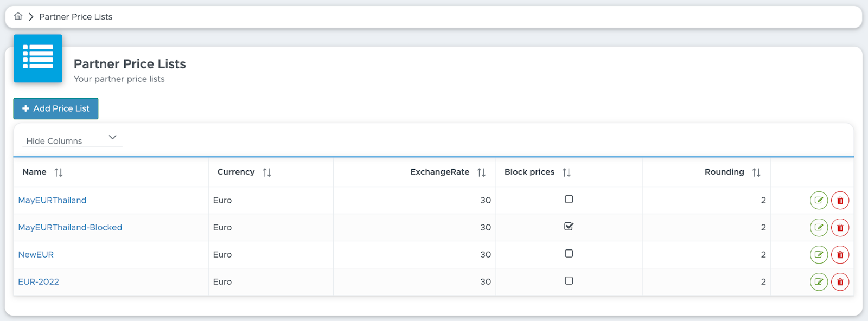The image size is (868, 321).
Task: Toggle Block prices checkbox for NewEUR
Action: 569,254
